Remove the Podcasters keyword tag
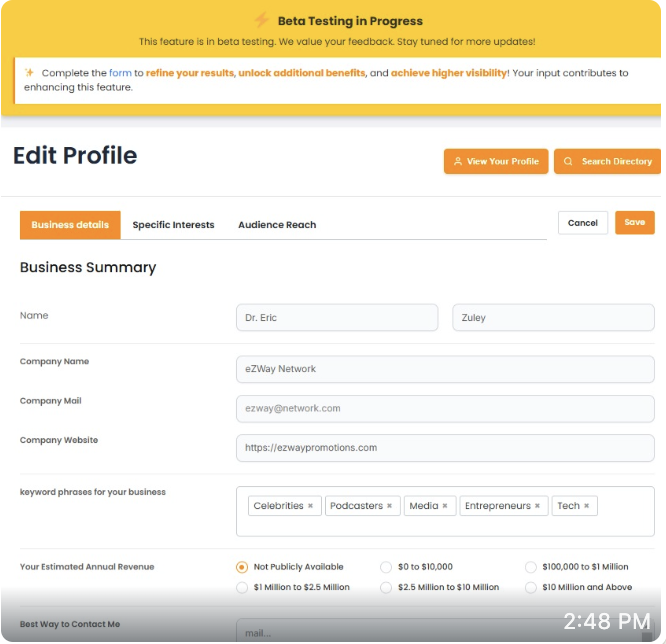This screenshot has width=666, height=644. pos(388,506)
